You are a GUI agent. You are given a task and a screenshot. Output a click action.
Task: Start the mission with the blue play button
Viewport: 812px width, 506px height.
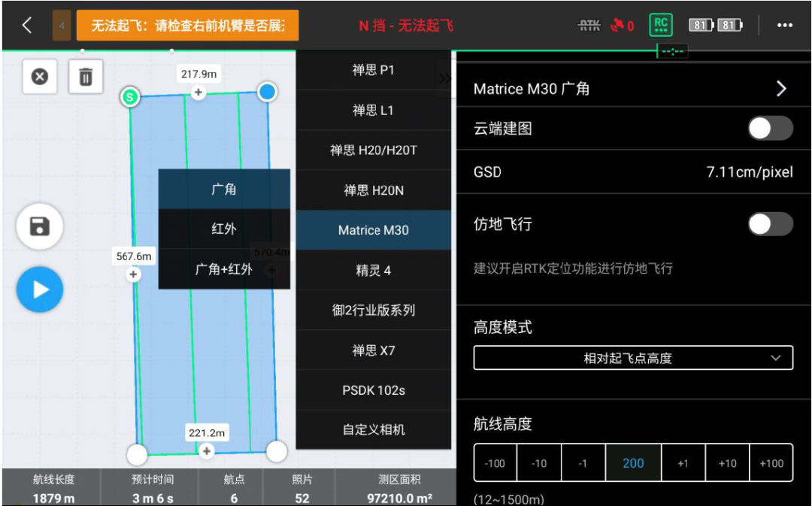[x=40, y=289]
